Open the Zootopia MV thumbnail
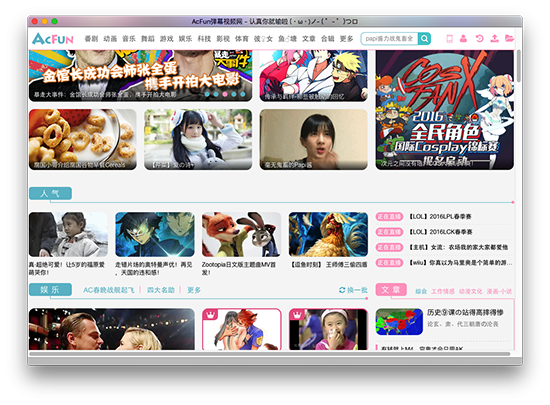Screen dimensions: 550x405 (241, 234)
